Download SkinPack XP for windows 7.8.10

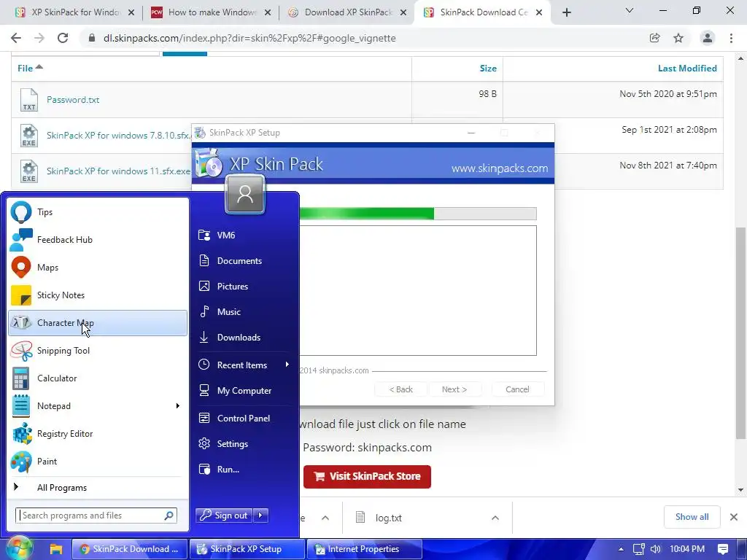(x=119, y=135)
